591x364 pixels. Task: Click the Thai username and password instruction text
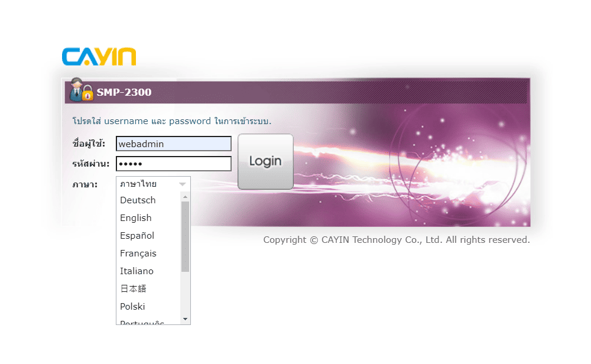(172, 121)
